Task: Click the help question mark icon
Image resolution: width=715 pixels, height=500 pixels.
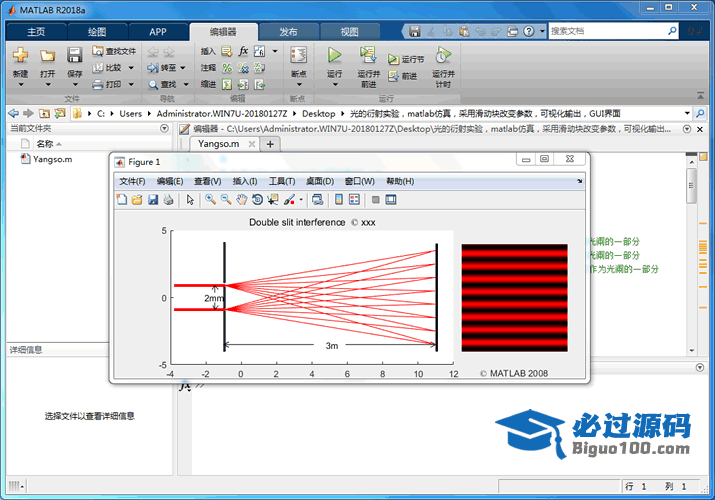Action: pyautogui.click(x=528, y=31)
